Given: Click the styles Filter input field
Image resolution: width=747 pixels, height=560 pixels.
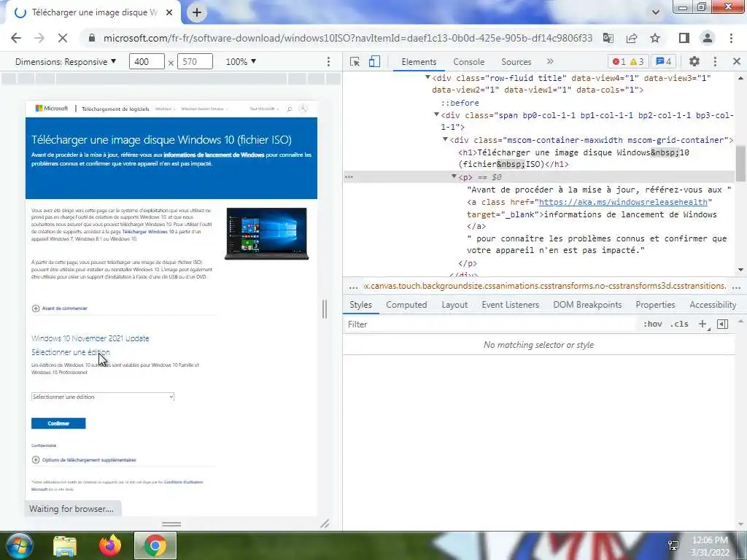Looking at the screenshot, I should click(x=491, y=324).
